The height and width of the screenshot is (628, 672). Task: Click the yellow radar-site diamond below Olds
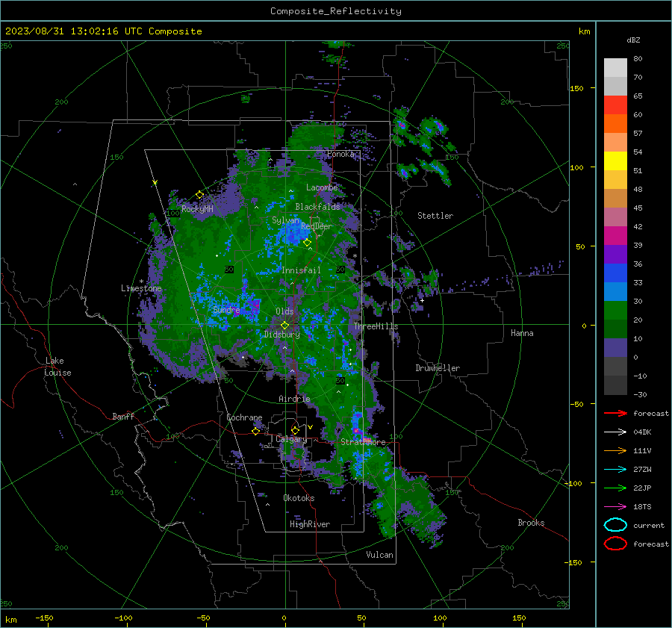point(285,326)
